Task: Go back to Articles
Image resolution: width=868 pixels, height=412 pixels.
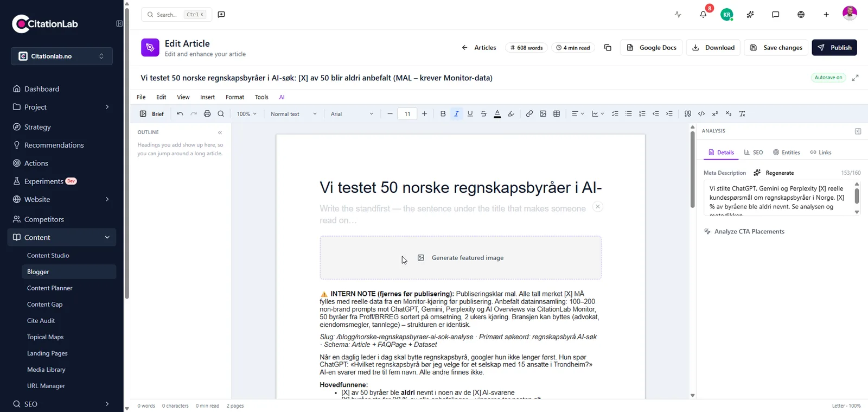Action: (x=479, y=48)
